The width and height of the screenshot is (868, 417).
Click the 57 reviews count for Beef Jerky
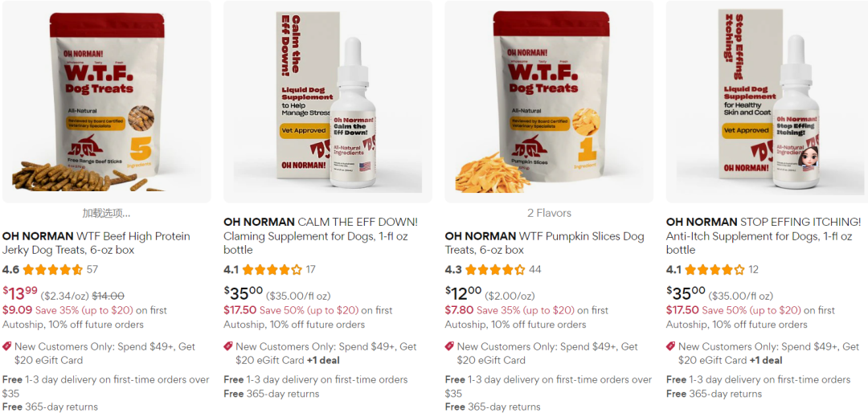92,270
